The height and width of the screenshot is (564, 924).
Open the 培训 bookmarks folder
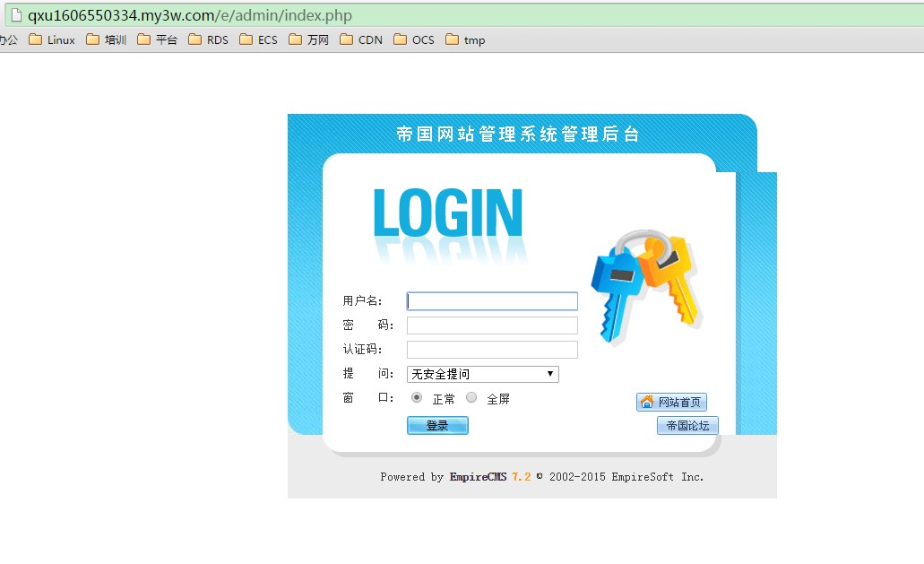pyautogui.click(x=107, y=40)
